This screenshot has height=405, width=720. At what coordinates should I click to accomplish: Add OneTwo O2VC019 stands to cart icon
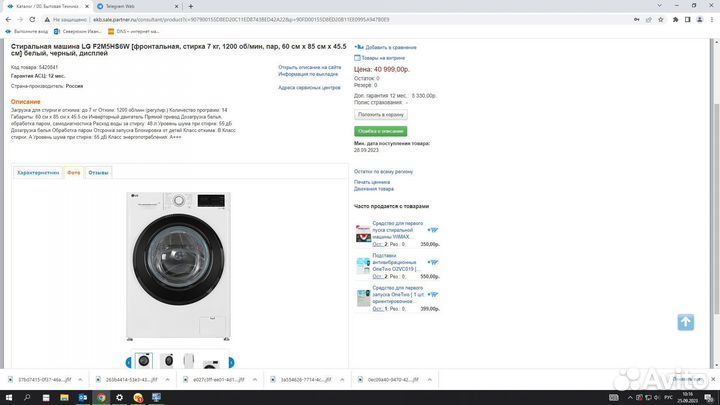433,262
